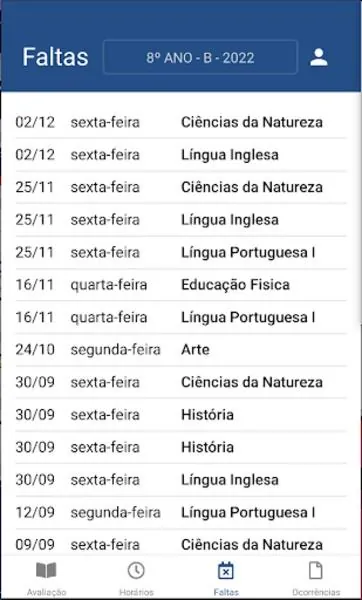Select the 25/11 Língua Portuguesa I entry
Viewport: 362px width, 600px height.
pyautogui.click(x=181, y=253)
